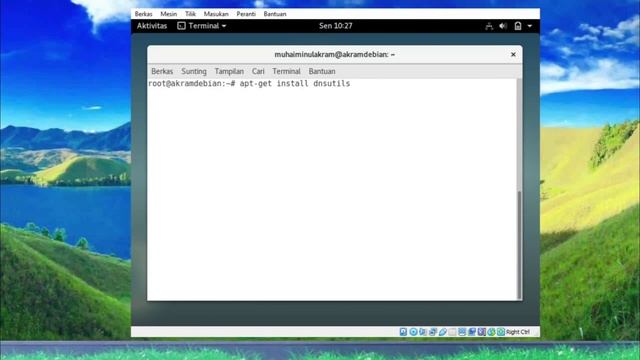Open the terminal Tampilan menu

[x=229, y=71]
